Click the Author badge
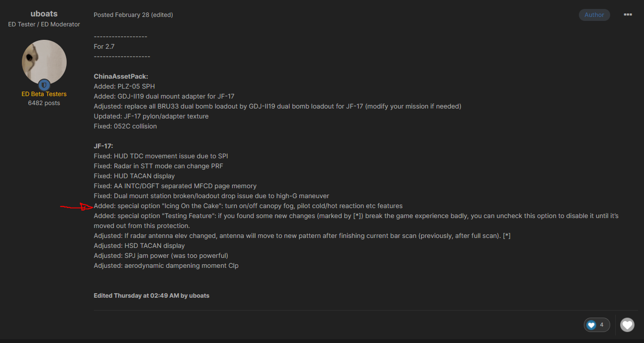 [x=594, y=15]
